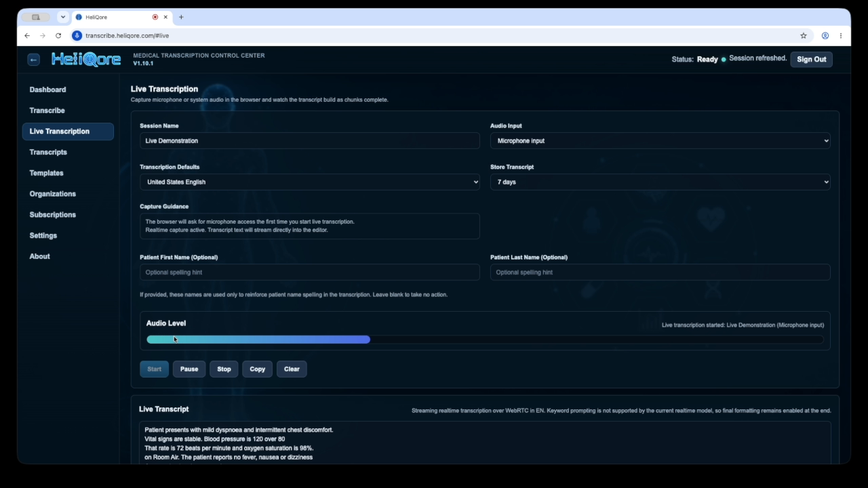
Task: Click "Live transcription started" status text
Action: (x=743, y=325)
